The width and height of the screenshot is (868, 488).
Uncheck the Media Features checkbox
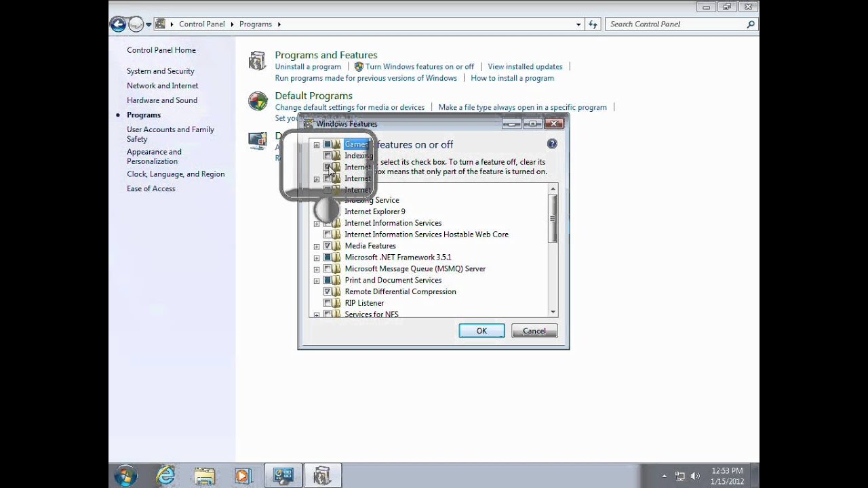coord(328,246)
